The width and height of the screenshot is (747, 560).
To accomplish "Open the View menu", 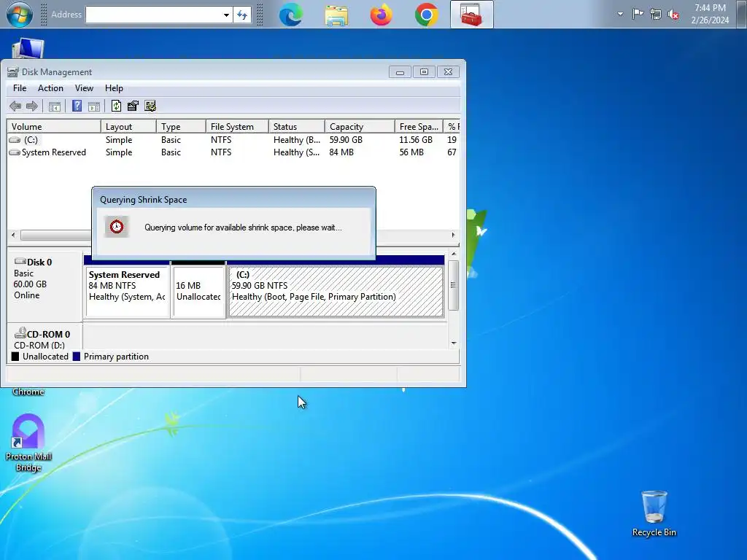I will [x=84, y=88].
